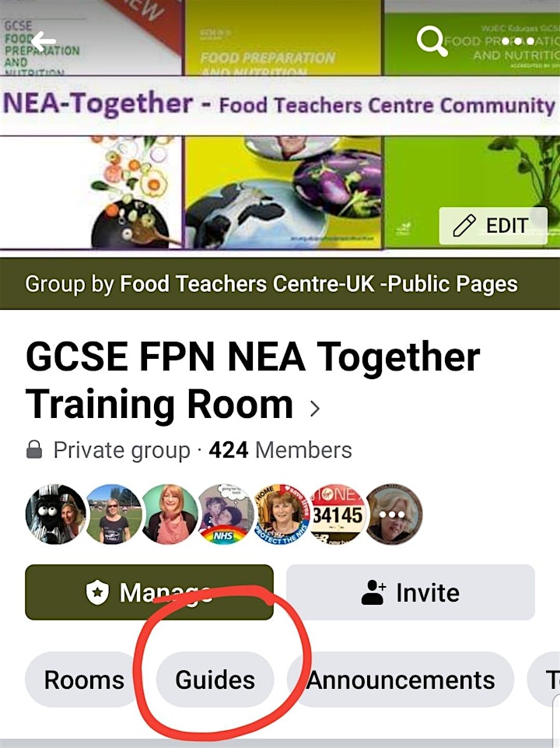
Task: Open the search magnifier icon
Action: 432,41
